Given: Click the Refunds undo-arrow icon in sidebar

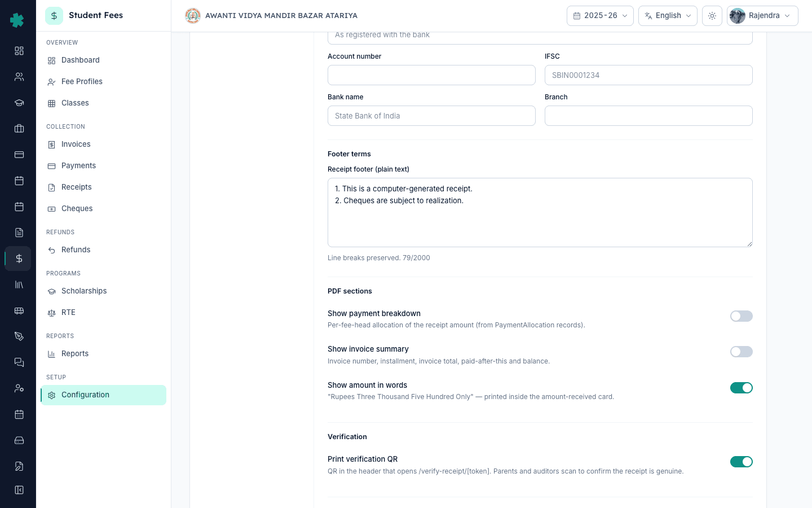Looking at the screenshot, I should click(x=51, y=250).
